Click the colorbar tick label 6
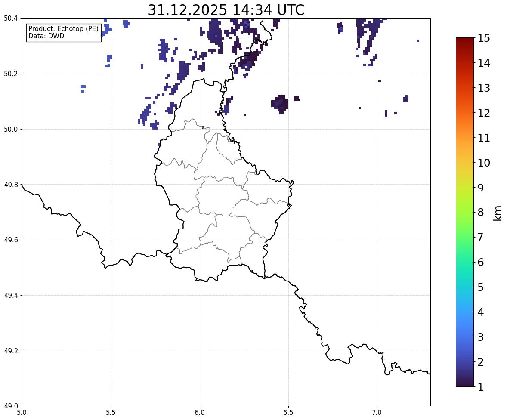 [x=480, y=262]
